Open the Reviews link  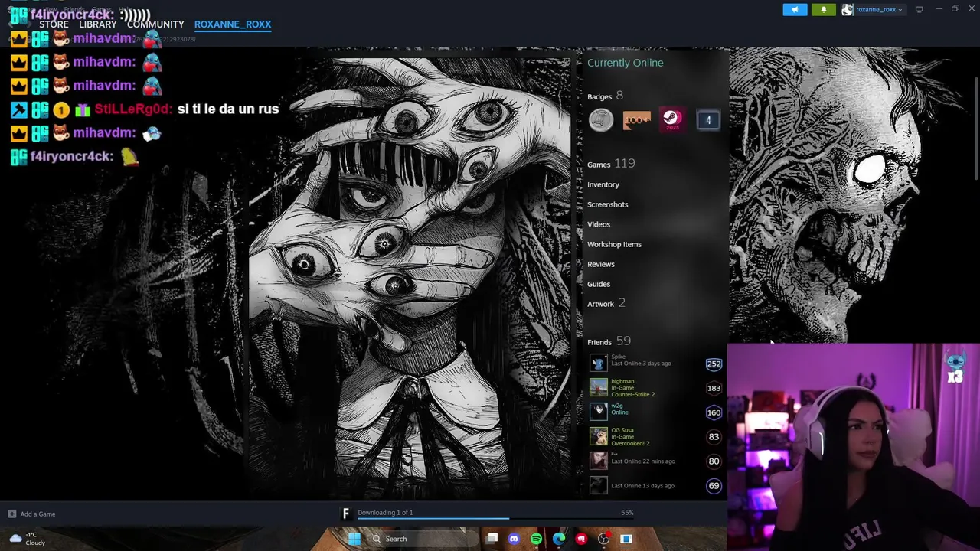pos(601,264)
